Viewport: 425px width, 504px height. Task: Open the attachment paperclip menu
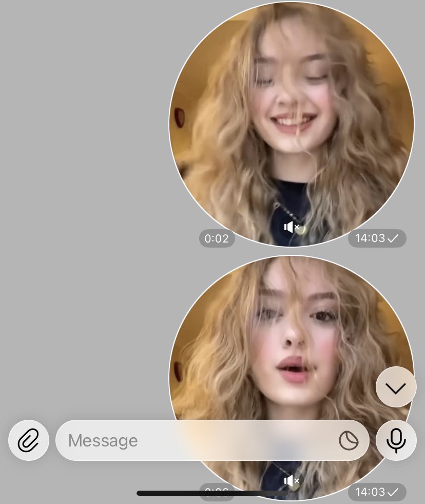pos(29,440)
